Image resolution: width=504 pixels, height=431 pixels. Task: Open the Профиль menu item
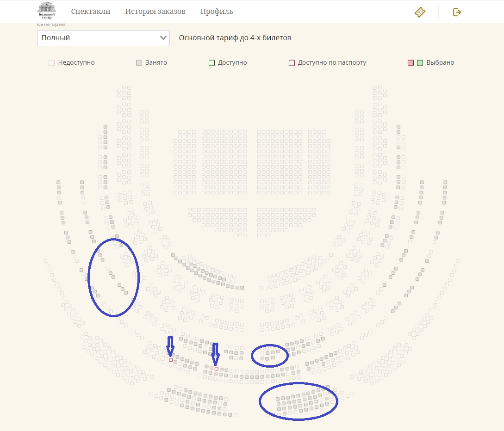[x=217, y=12]
